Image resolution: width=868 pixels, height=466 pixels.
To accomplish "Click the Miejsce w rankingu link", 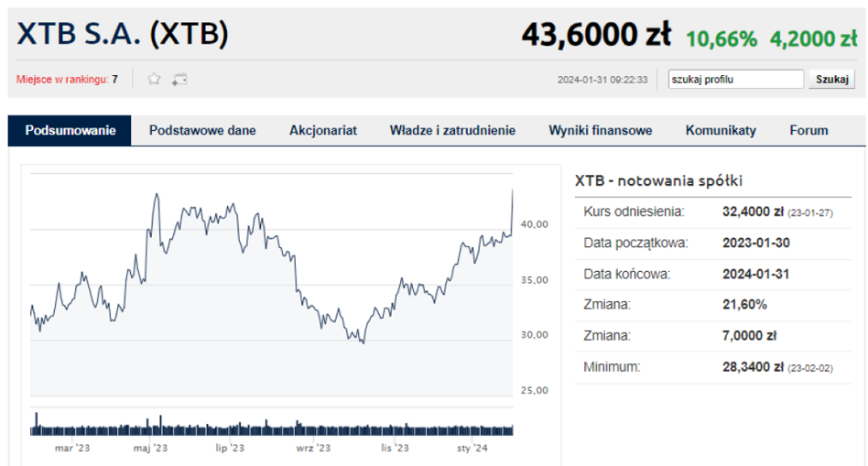I will pos(62,79).
